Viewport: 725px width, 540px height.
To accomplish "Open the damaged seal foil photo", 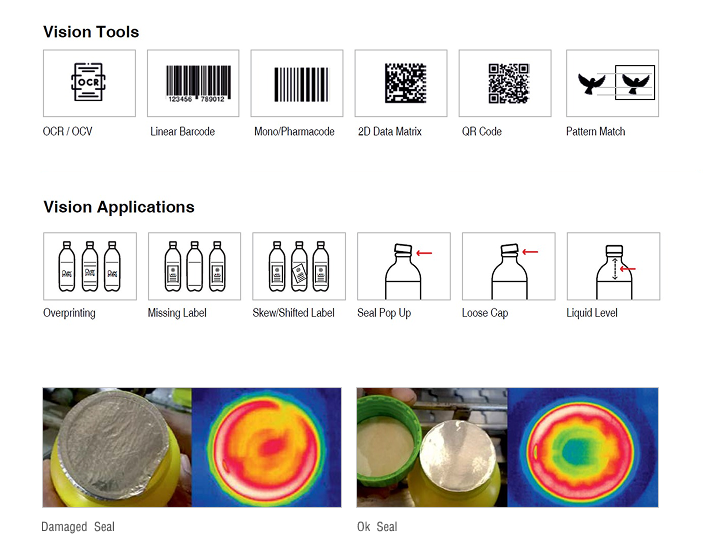I will click(x=116, y=447).
